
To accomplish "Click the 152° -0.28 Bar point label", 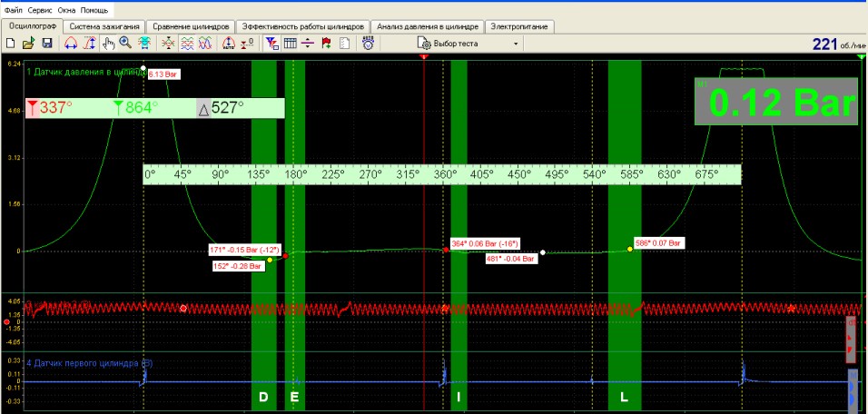I will (x=239, y=266).
